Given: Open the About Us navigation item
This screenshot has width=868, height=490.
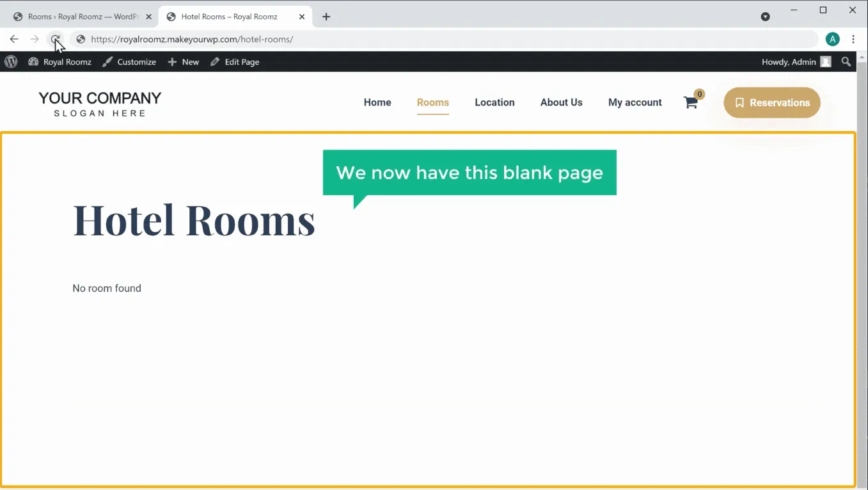Looking at the screenshot, I should click(x=561, y=102).
